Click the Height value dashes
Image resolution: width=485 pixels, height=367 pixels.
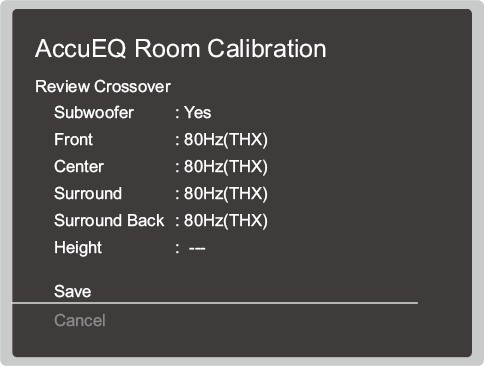[197, 249]
